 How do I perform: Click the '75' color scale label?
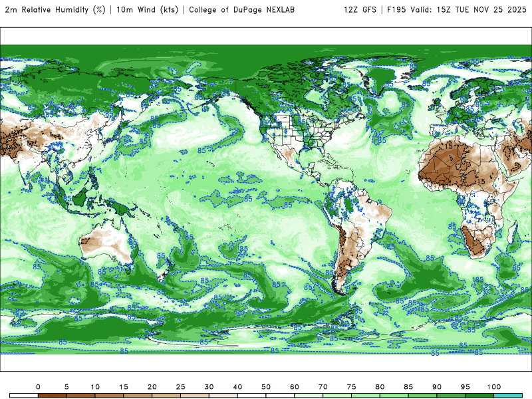[352, 387]
